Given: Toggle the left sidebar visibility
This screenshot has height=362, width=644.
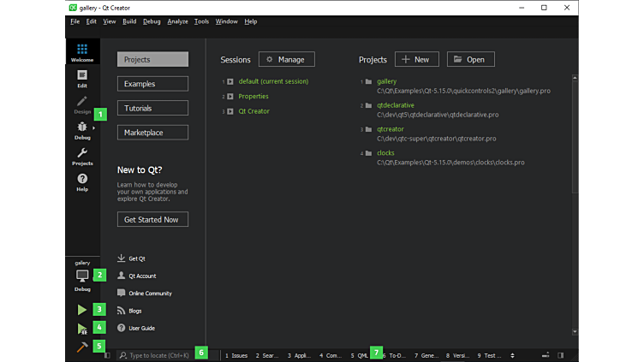Looking at the screenshot, I should point(108,355).
